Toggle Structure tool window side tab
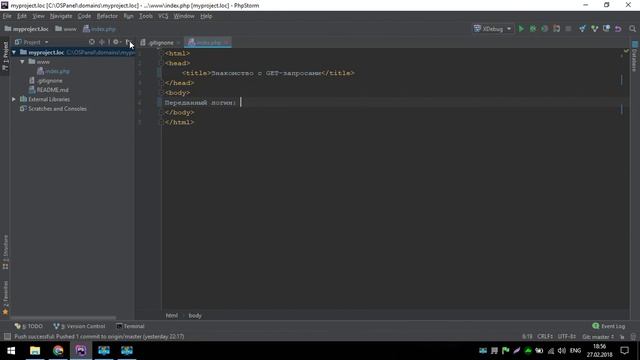This screenshot has width=640, height=360. 5,252
